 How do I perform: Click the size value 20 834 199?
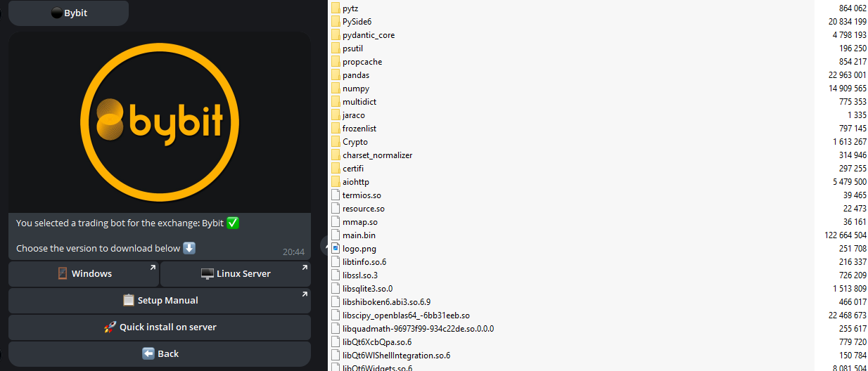(x=847, y=22)
